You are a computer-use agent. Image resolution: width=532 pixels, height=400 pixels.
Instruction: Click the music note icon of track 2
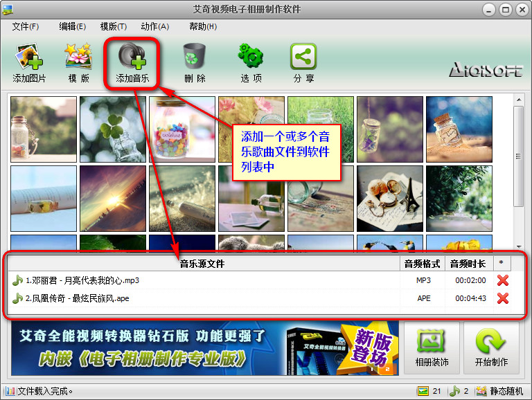point(17,298)
